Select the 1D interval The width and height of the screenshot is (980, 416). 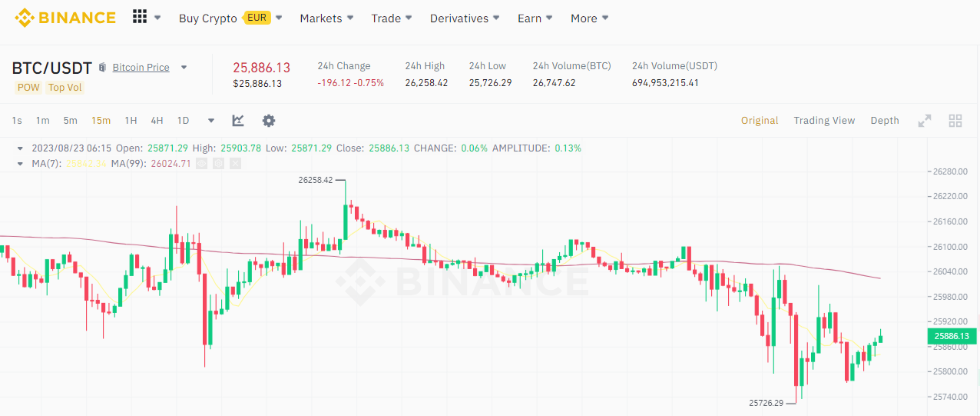[183, 121]
